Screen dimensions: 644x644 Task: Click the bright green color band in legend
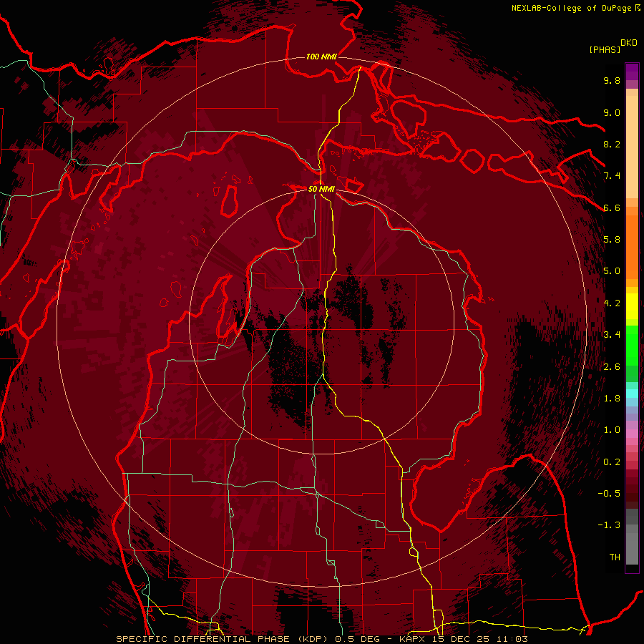632,345
